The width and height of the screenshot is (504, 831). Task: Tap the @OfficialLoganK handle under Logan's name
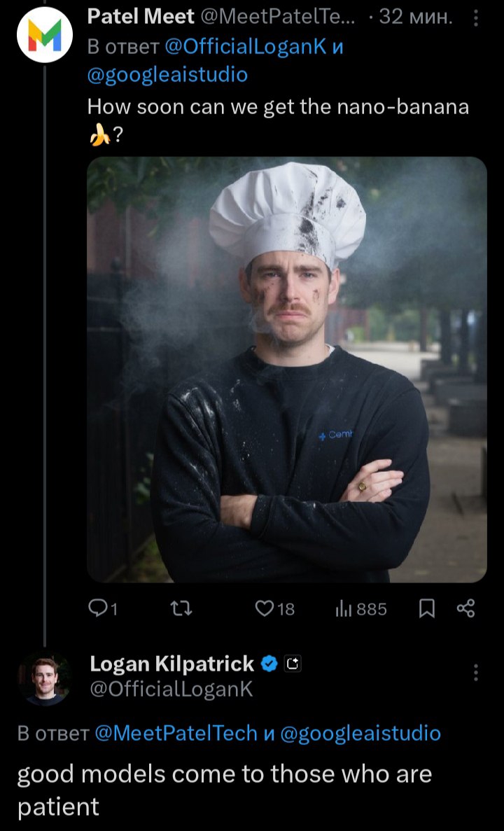click(171, 689)
